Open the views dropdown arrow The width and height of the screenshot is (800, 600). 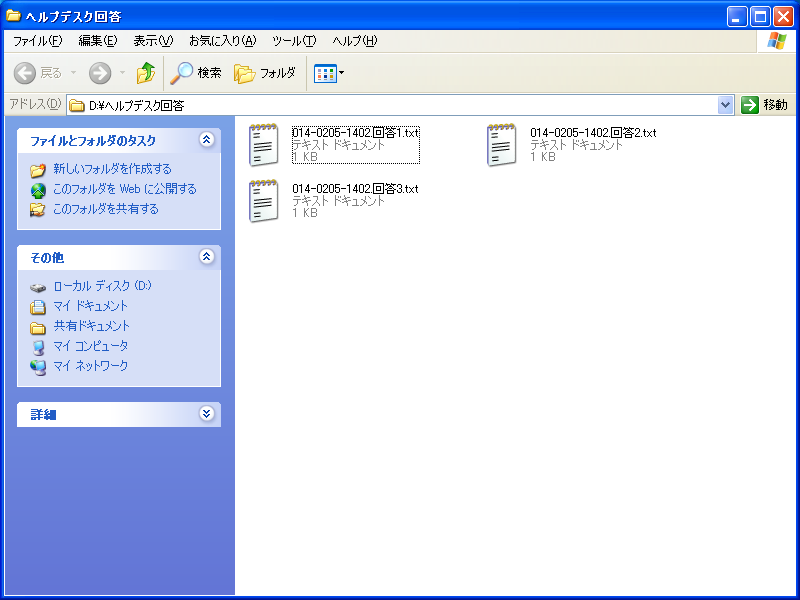click(x=341, y=73)
